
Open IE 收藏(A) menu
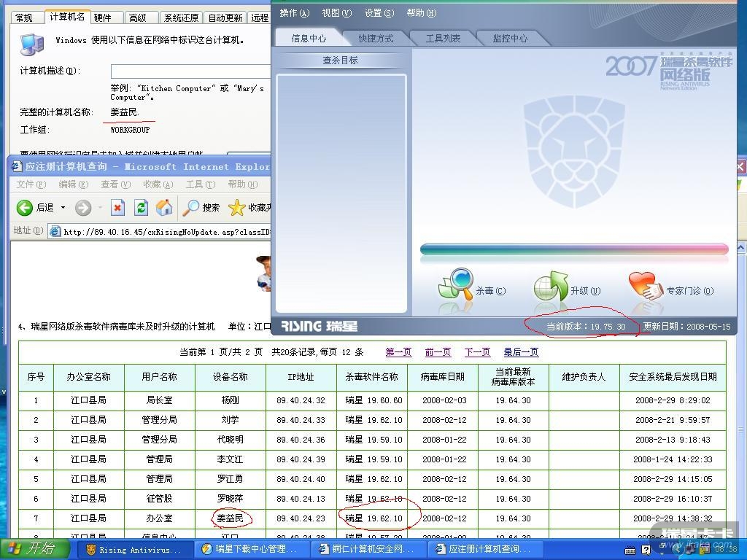click(x=158, y=184)
